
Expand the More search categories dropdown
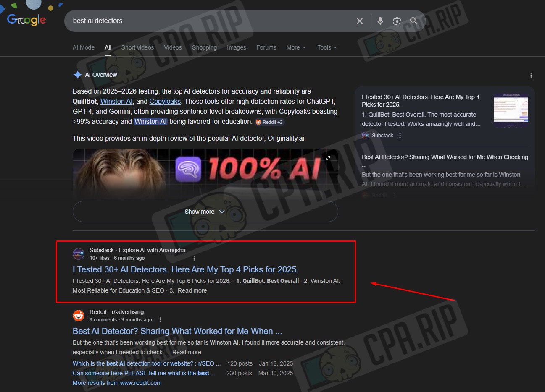(x=296, y=47)
